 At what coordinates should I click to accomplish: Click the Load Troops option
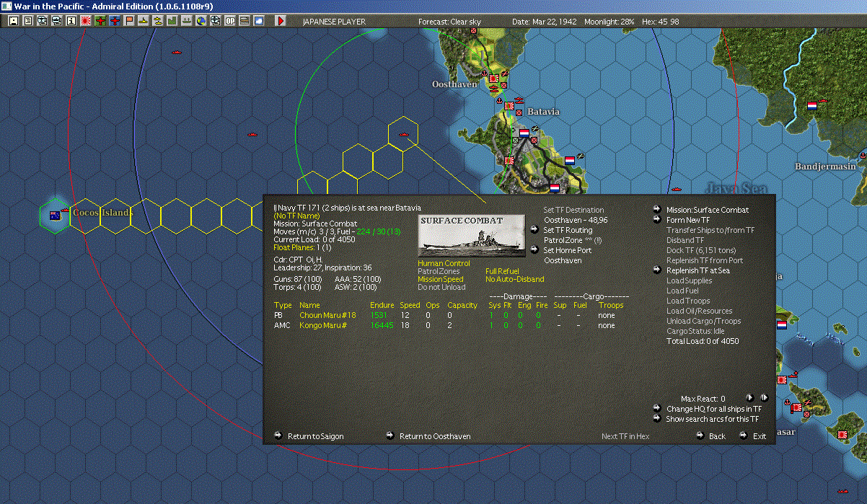[688, 301]
